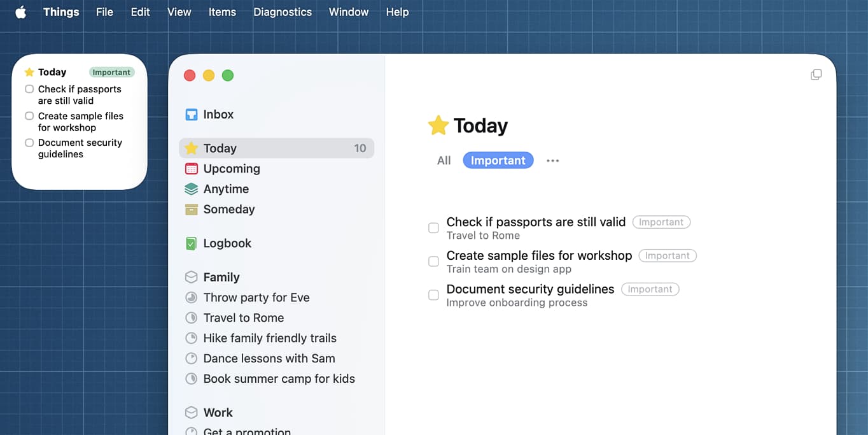Click Book summer camp for kids task
The width and height of the screenshot is (868, 435).
click(278, 378)
